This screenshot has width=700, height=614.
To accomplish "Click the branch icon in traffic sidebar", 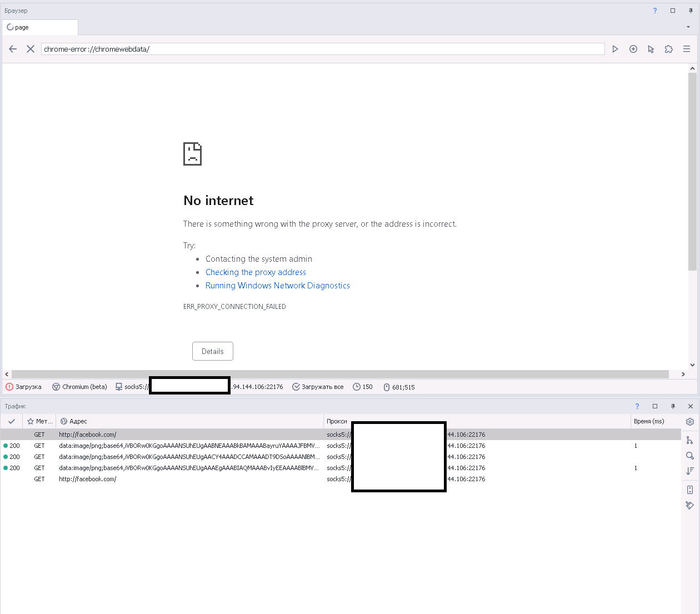I will coord(690,440).
